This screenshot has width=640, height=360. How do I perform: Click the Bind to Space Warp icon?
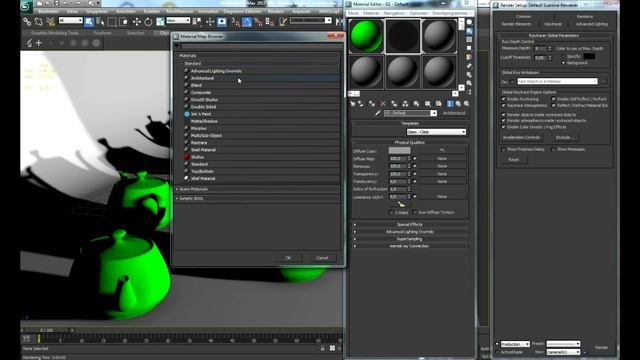(51, 21)
